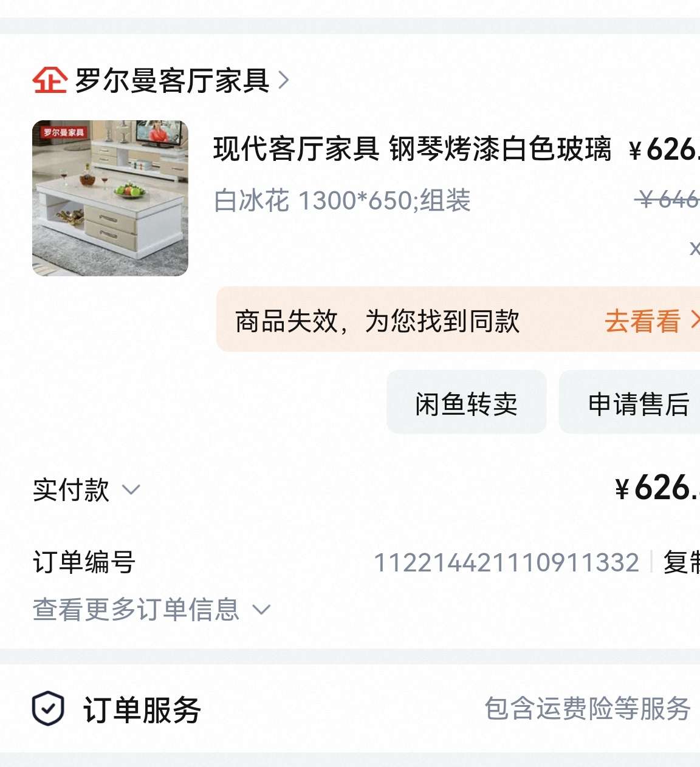Click the 申请售后 button
The image size is (700, 767).
[630, 402]
